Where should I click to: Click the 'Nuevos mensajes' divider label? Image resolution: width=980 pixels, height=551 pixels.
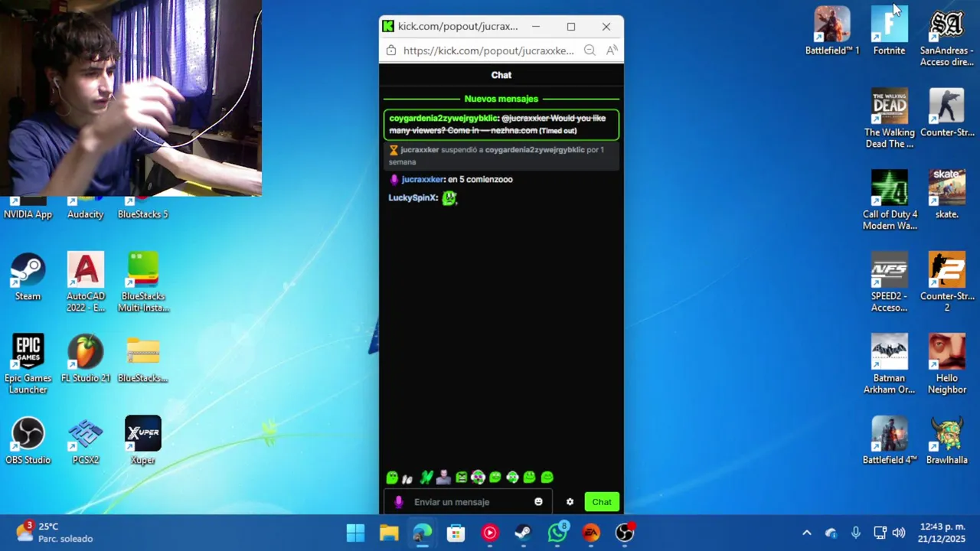[501, 99]
